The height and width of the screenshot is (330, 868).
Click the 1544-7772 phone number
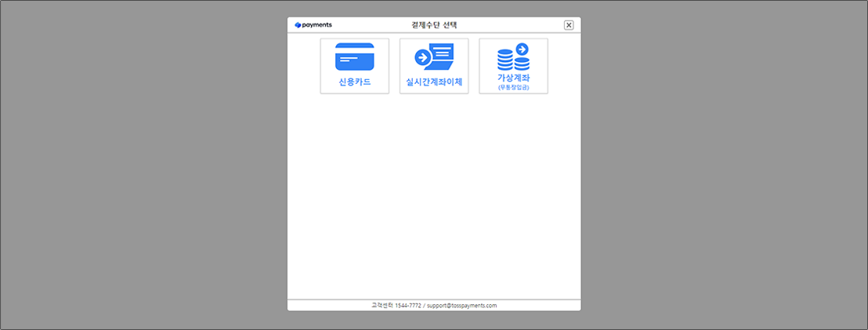407,306
